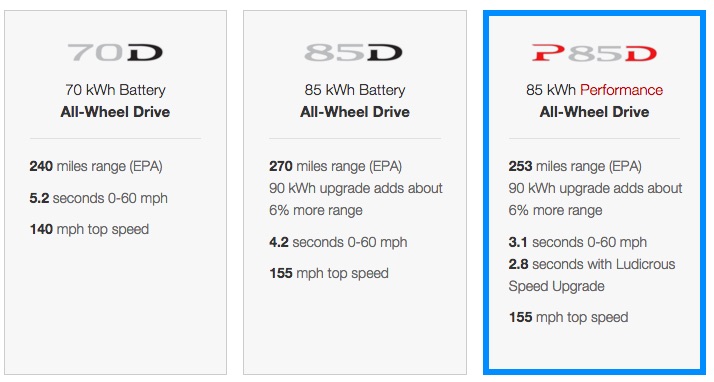
Task: Select the 85D model card
Action: pyautogui.click(x=355, y=192)
